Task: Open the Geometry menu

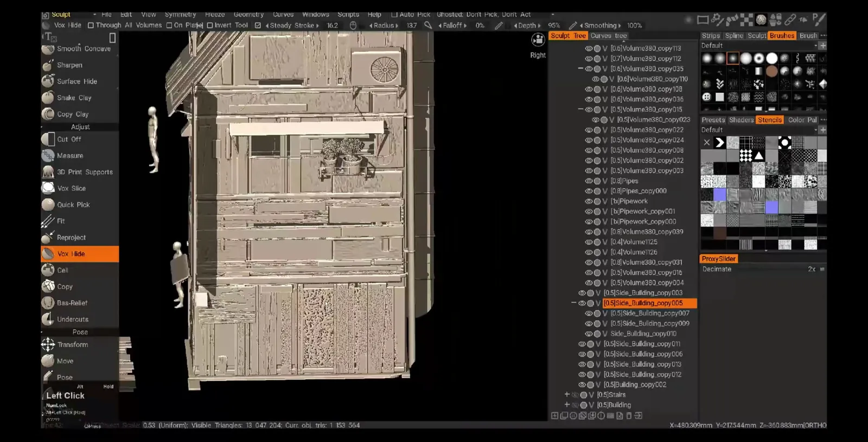Action: (248, 15)
